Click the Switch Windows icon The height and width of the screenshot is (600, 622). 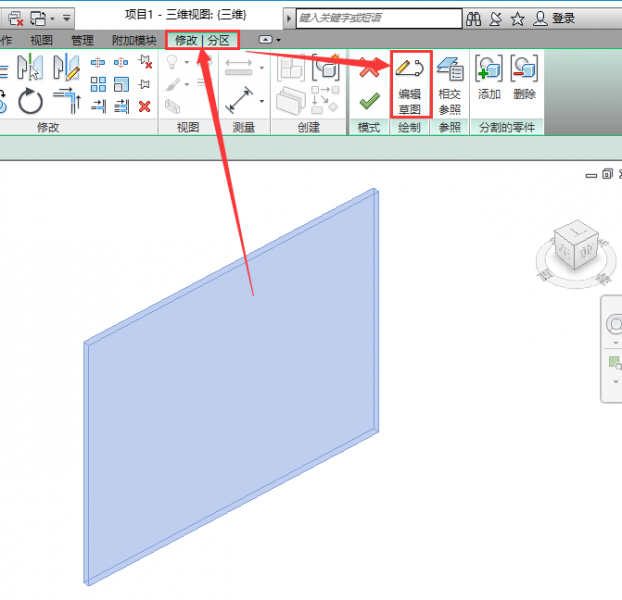click(x=39, y=18)
